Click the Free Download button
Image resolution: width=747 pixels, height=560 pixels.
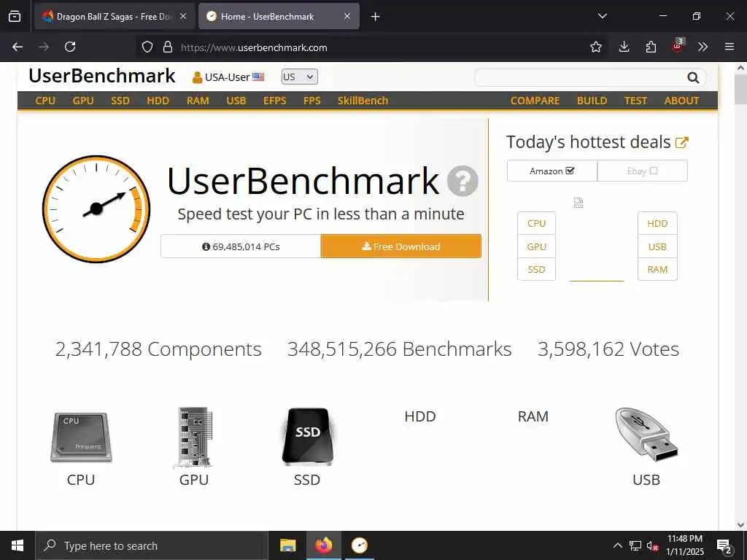pos(400,246)
